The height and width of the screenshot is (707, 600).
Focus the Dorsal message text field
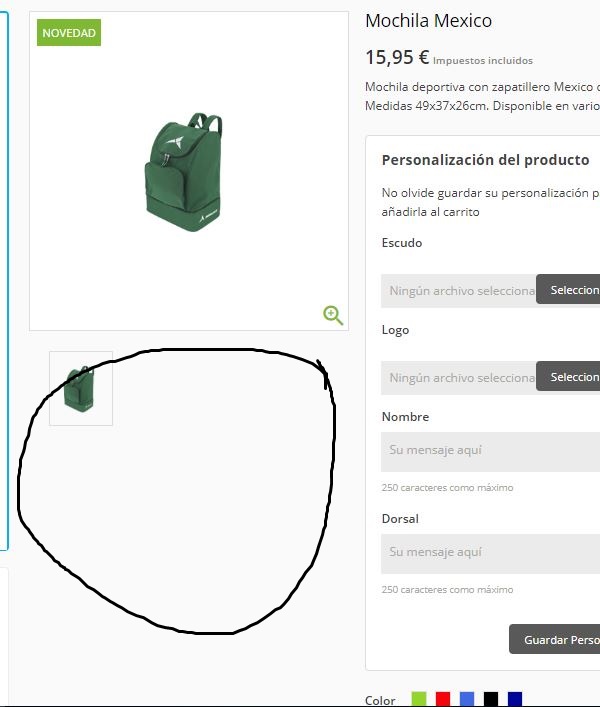[x=490, y=554]
